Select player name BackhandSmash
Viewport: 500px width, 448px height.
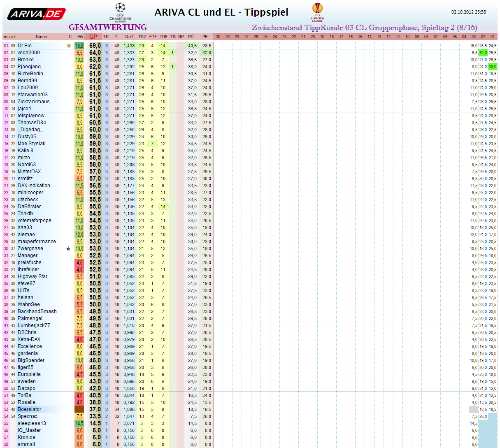(37, 311)
